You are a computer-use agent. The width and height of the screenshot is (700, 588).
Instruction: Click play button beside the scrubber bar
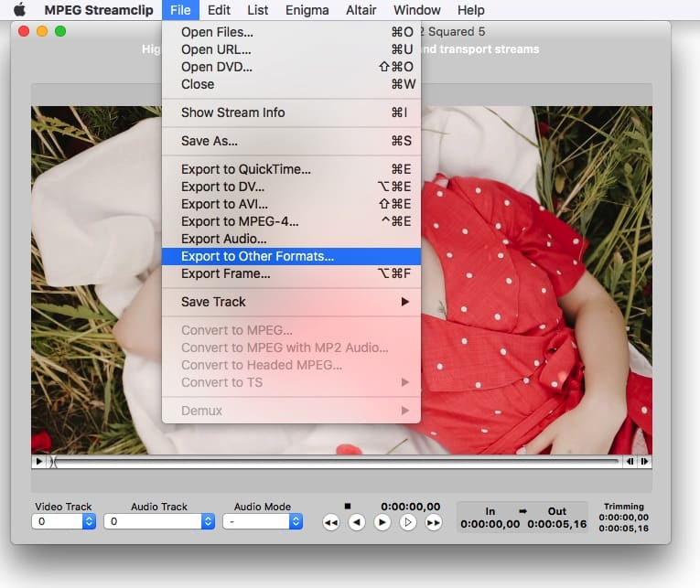[x=38, y=461]
